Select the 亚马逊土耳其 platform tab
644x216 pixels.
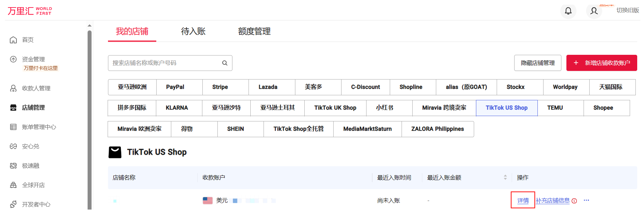pyautogui.click(x=277, y=108)
